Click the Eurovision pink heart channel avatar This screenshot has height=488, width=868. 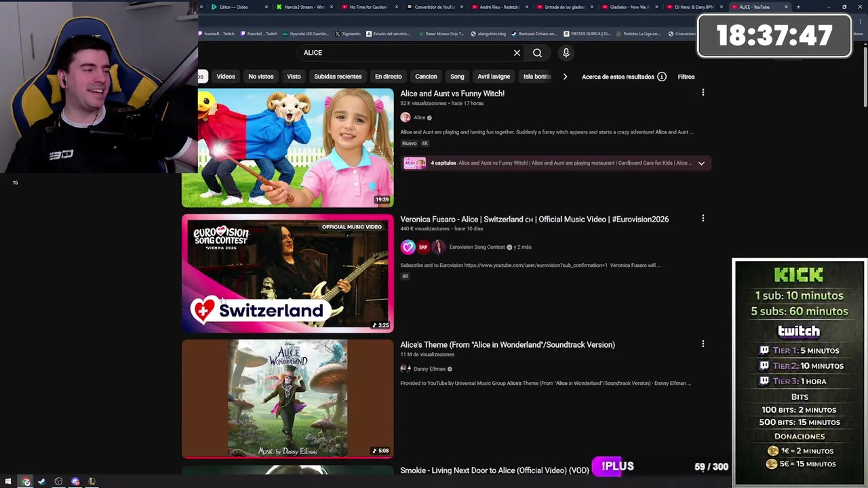click(x=408, y=247)
